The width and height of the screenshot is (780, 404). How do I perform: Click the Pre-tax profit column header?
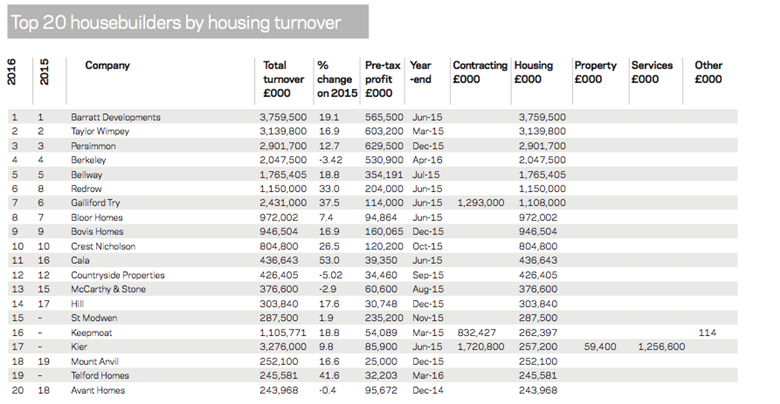tap(382, 79)
